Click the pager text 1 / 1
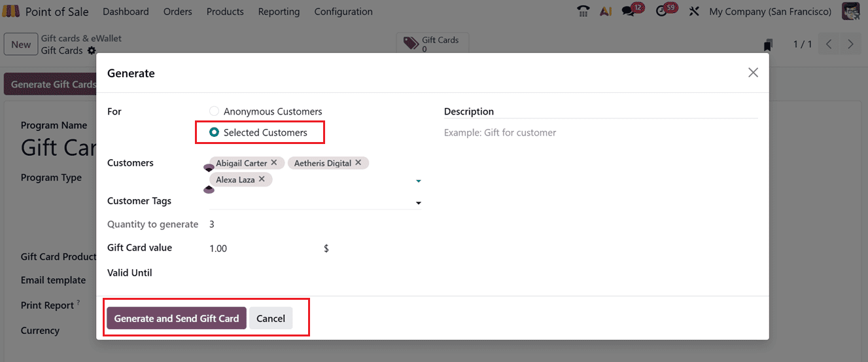This screenshot has height=362, width=868. [803, 45]
